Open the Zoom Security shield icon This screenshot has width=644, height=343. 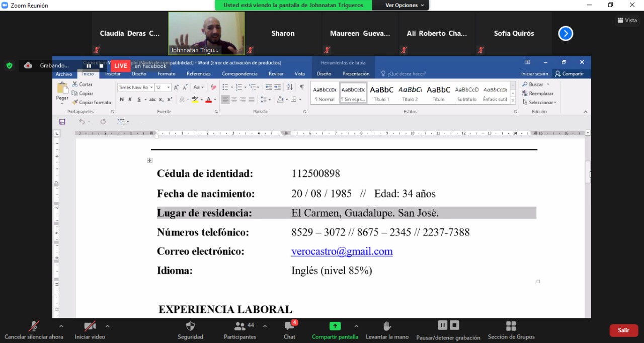click(190, 326)
